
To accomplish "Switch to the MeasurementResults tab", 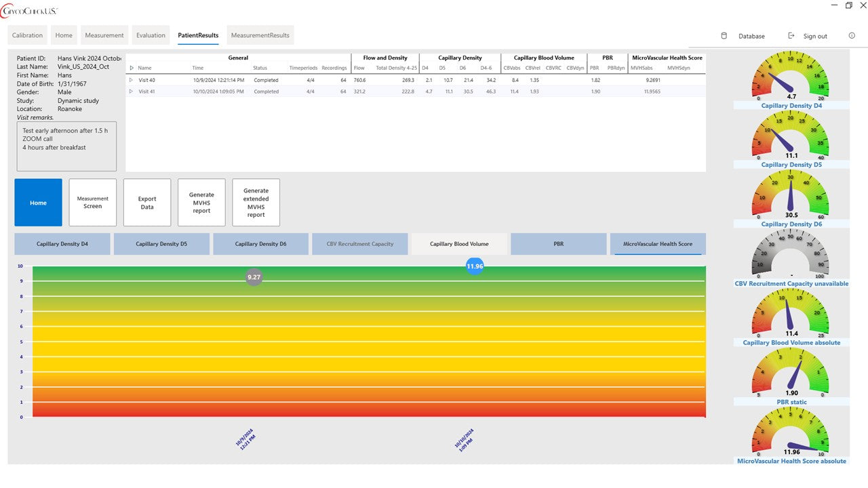I will pyautogui.click(x=260, y=35).
